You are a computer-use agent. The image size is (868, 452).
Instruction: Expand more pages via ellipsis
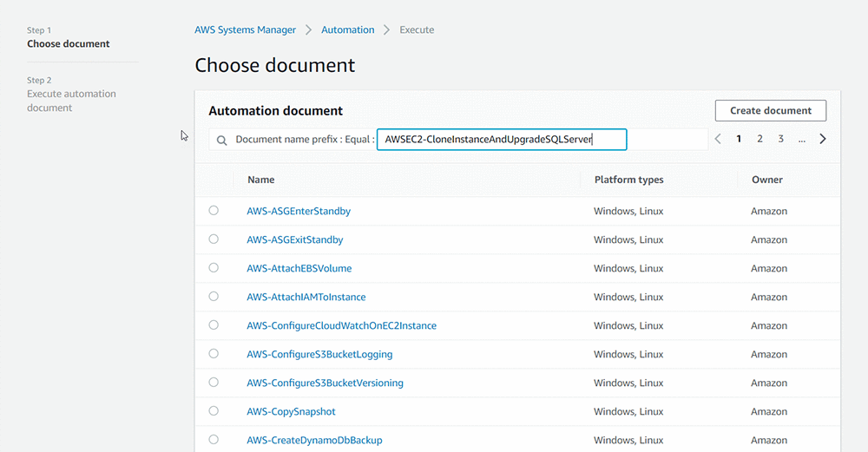[x=801, y=139]
